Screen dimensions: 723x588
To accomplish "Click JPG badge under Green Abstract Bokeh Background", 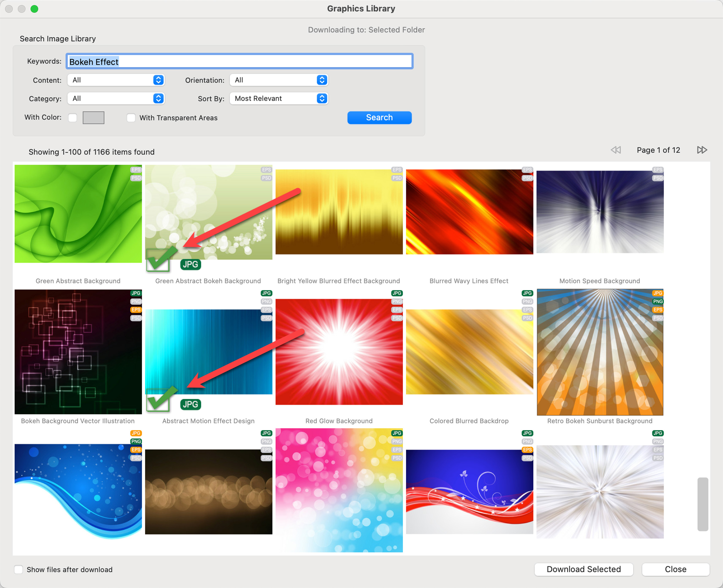I will 190,264.
